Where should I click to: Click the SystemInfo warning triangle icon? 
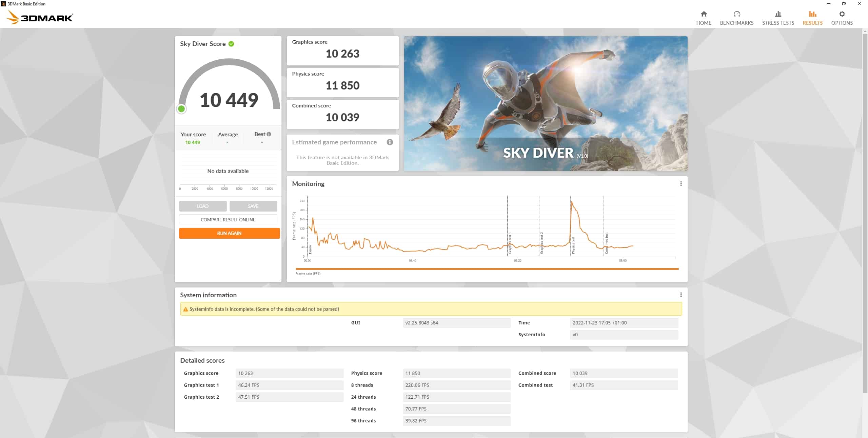click(185, 309)
